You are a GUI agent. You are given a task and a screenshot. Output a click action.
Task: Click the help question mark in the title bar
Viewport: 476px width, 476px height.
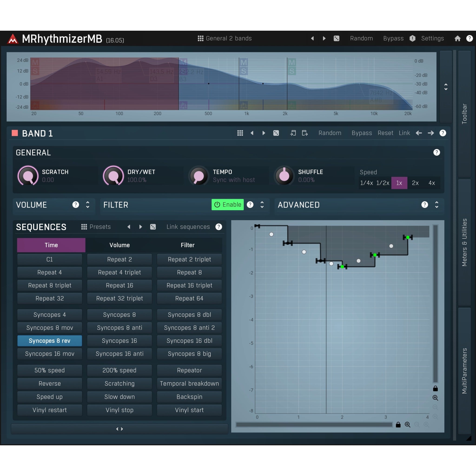(x=469, y=38)
